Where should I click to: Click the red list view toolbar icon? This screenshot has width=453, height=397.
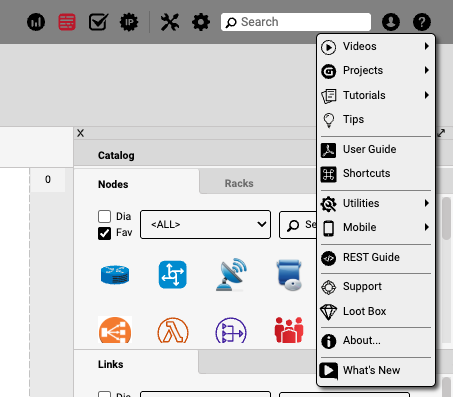coord(67,22)
